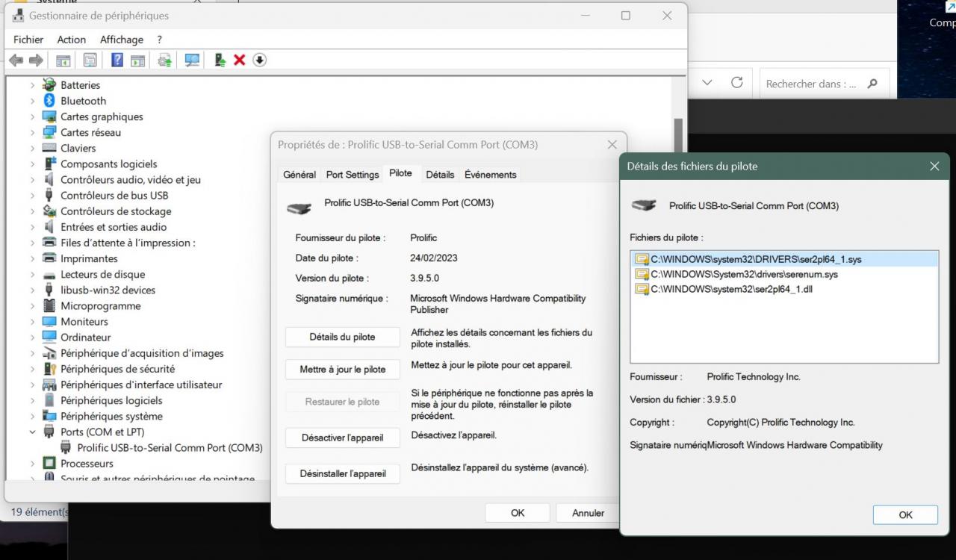
Task: Select the Entrées et sorties audio item
Action: 114,227
